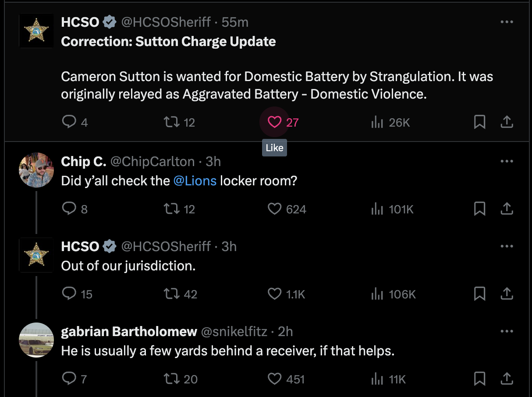Open more options on snikelfitz's reply
This screenshot has height=397, width=532.
point(507,331)
